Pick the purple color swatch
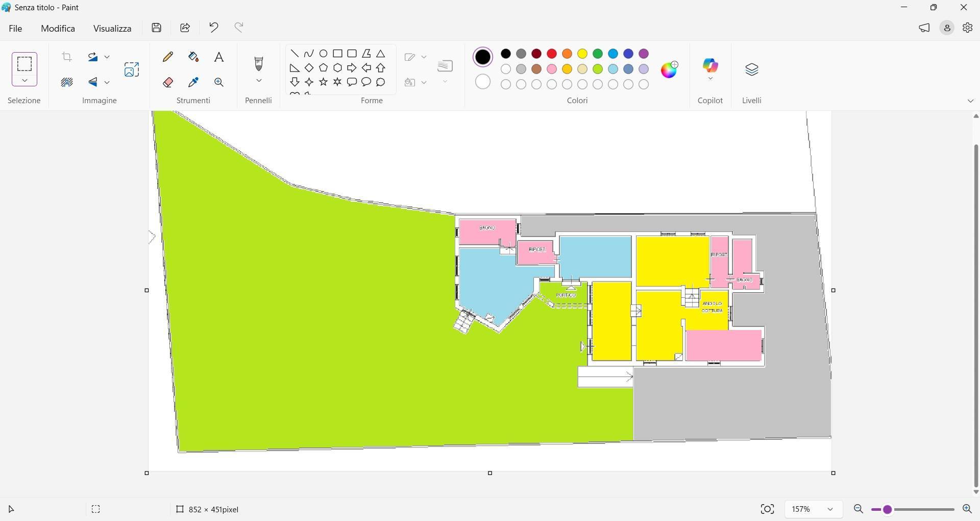 644,54
